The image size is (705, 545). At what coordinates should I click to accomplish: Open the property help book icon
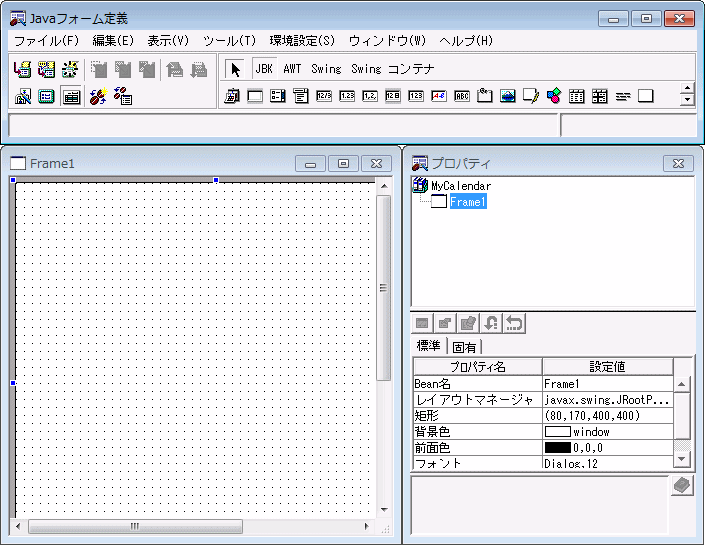[x=682, y=486]
